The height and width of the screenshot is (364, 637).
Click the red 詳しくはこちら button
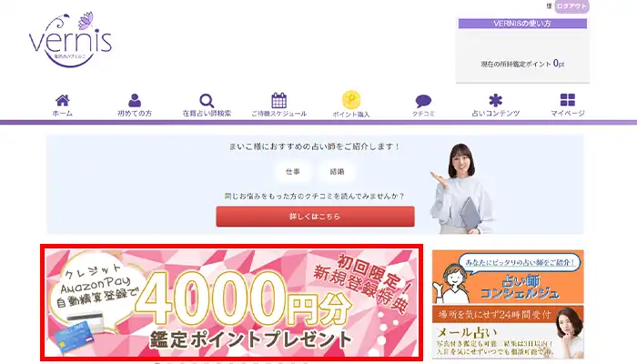coord(315,217)
